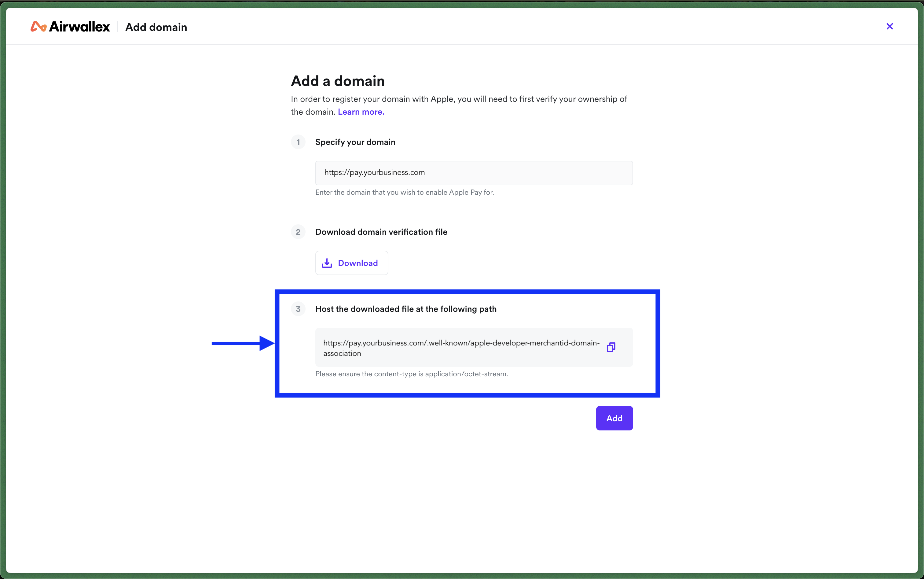924x579 pixels.
Task: Click the download arrow icon
Action: tap(327, 263)
